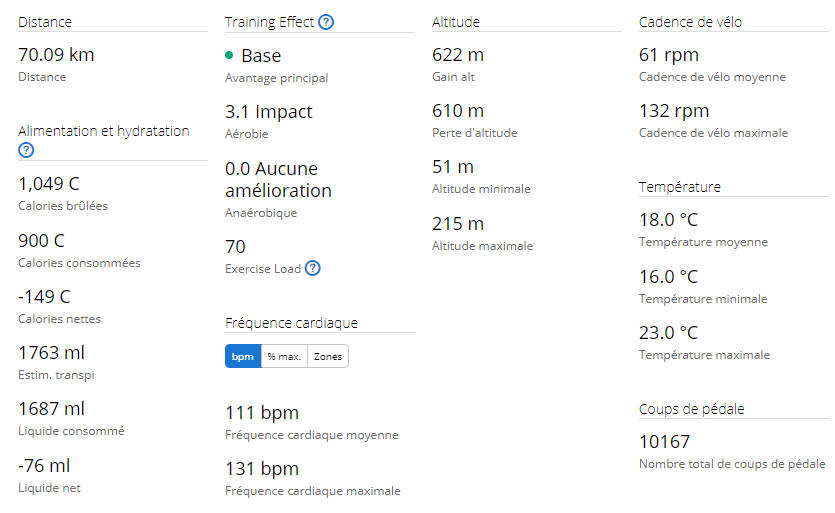Select the 131 bpm maximale heart rate
This screenshot has height=513, width=835.
coord(262,469)
